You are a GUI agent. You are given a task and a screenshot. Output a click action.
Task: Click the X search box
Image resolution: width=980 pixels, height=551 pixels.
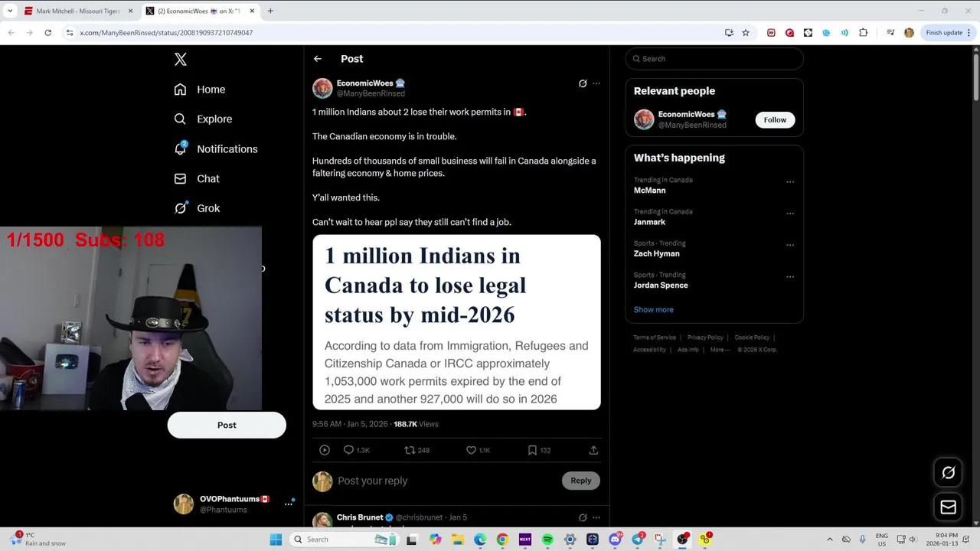(714, 59)
